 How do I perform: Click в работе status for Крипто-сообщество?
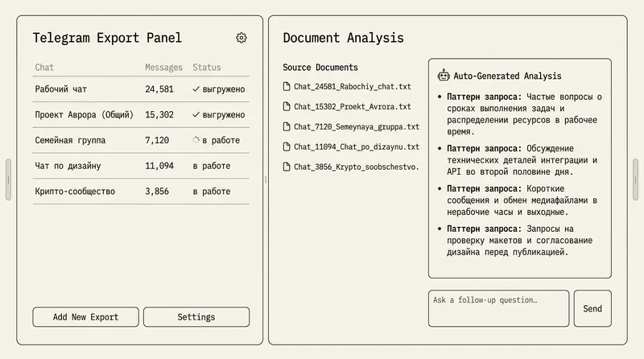212,191
